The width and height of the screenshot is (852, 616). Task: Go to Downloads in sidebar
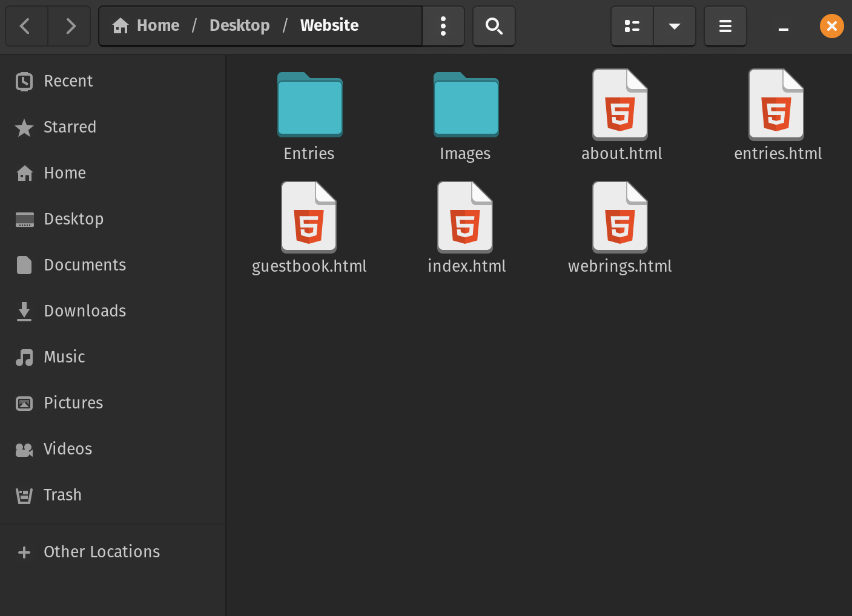point(85,311)
